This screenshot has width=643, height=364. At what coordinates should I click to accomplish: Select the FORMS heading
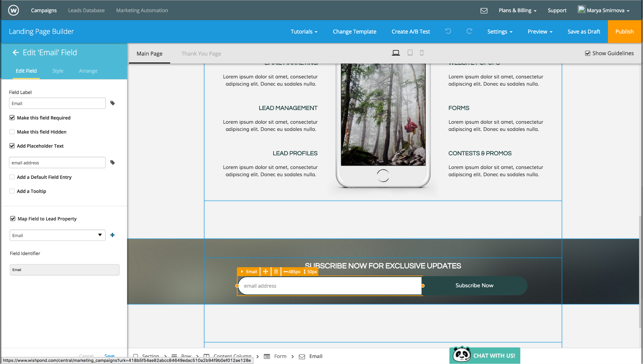459,108
